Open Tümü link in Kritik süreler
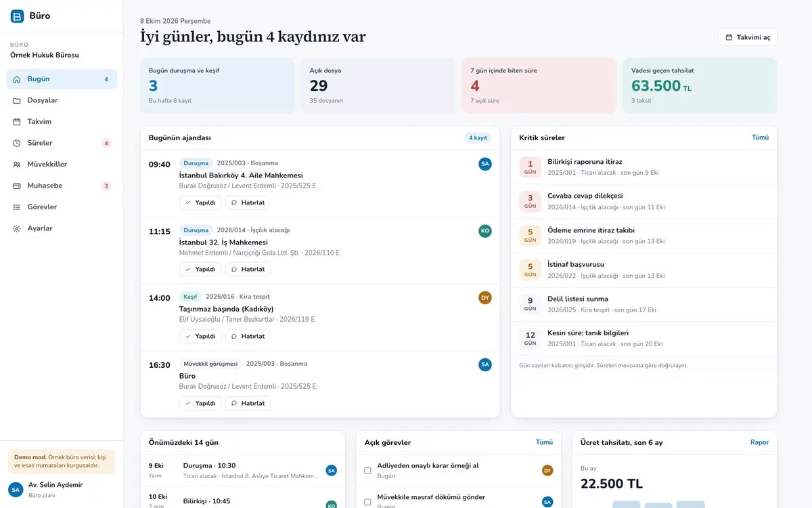This screenshot has width=812, height=508. pos(760,137)
